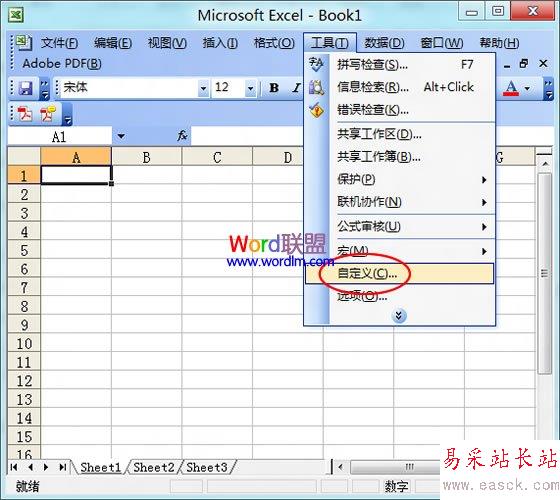Click the 工具(T) menu title
This screenshot has height=500, width=560.
(330, 43)
